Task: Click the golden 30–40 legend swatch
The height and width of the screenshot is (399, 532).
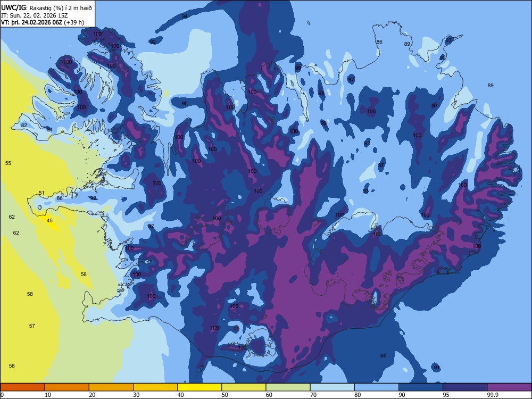Action: pyautogui.click(x=155, y=387)
